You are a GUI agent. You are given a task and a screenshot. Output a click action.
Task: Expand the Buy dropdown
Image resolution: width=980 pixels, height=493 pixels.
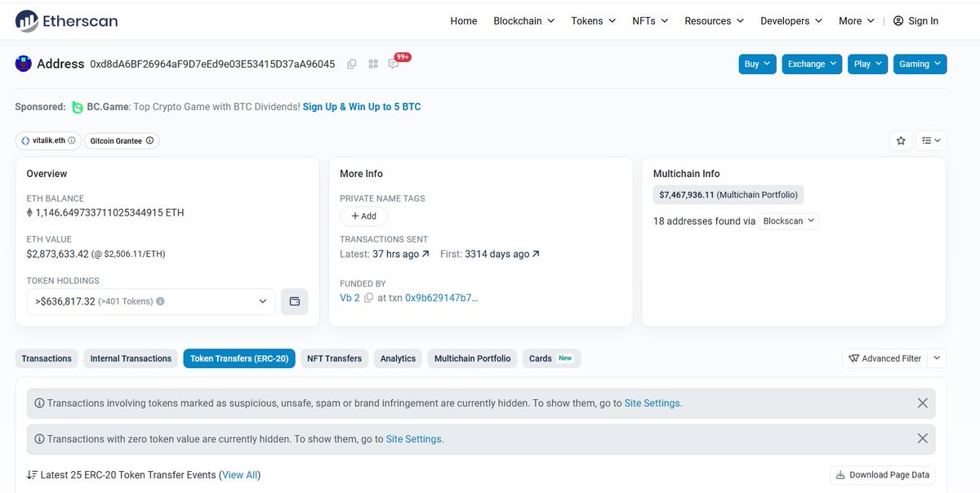[758, 64]
